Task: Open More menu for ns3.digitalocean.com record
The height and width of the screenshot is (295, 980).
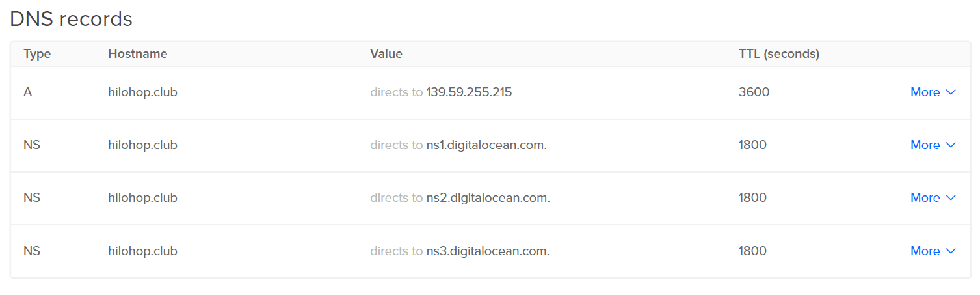Action: [933, 251]
